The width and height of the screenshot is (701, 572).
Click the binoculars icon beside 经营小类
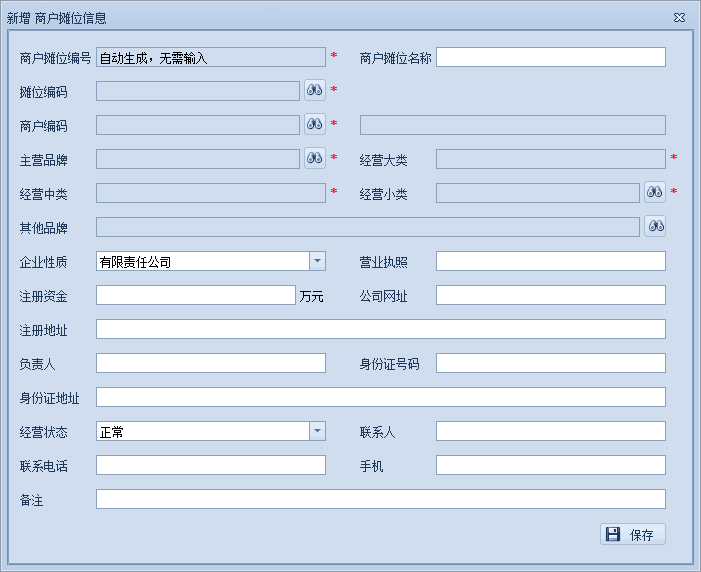[x=655, y=192]
